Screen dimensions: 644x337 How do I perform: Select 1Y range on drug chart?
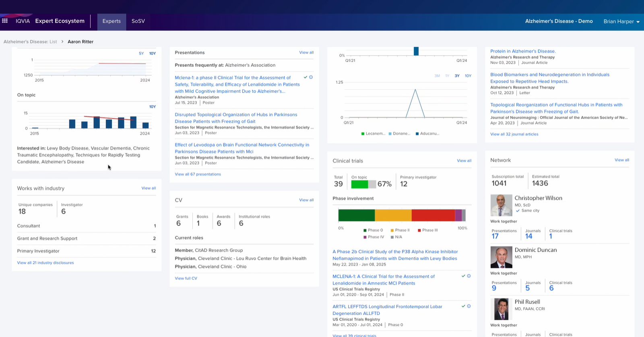(x=447, y=76)
